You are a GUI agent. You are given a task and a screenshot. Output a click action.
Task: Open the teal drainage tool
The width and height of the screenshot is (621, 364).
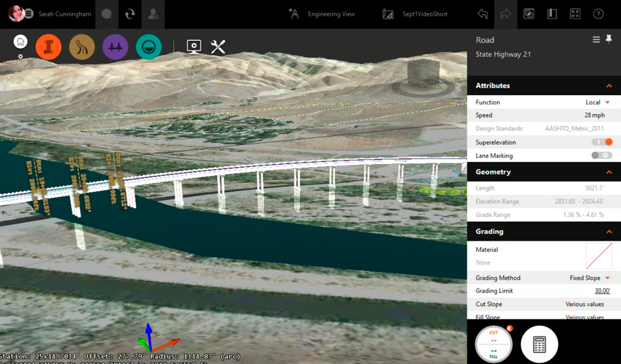(x=148, y=47)
